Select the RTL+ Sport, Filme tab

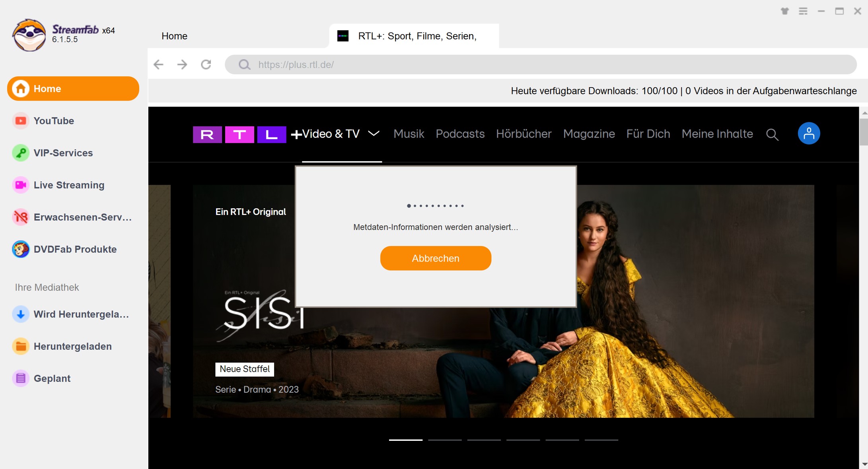(414, 36)
